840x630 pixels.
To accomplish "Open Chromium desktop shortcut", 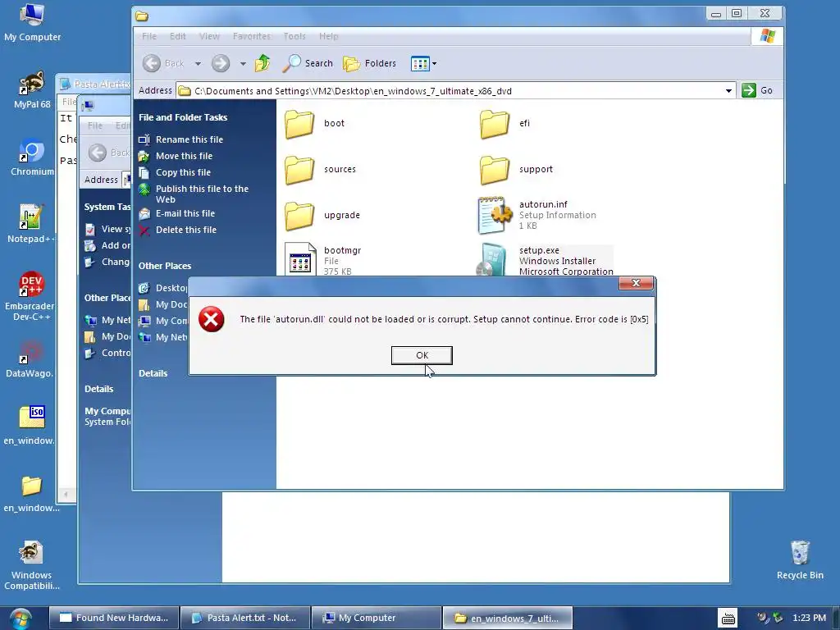I will (32, 157).
